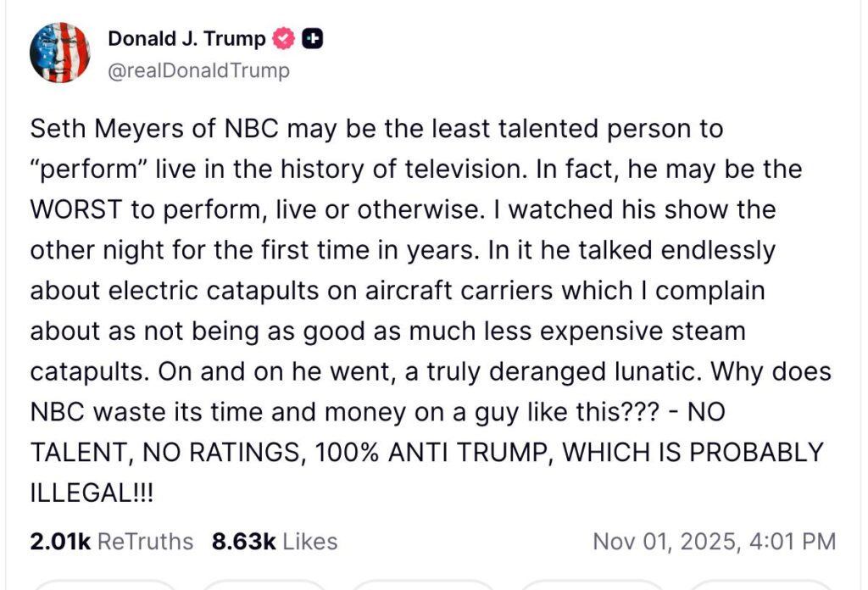This screenshot has height=590, width=868.
Task: Click the final word "ILLEGAL!!!" in the post
Action: click(x=92, y=493)
